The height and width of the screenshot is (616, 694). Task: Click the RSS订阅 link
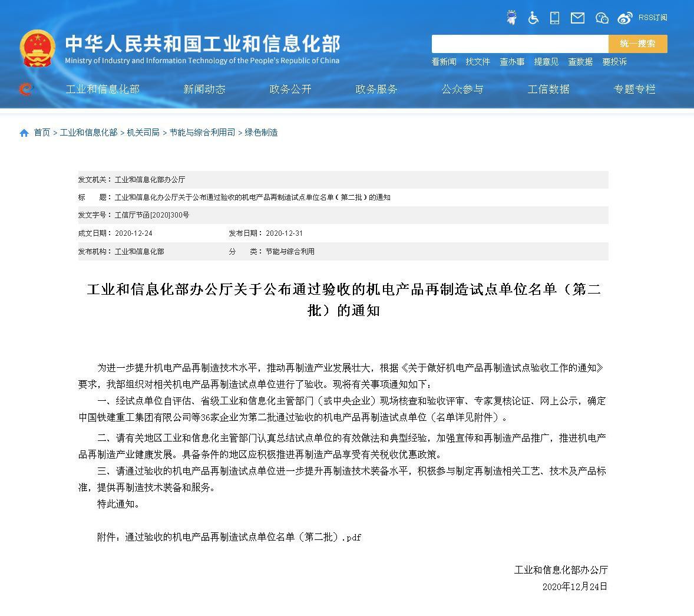(653, 18)
